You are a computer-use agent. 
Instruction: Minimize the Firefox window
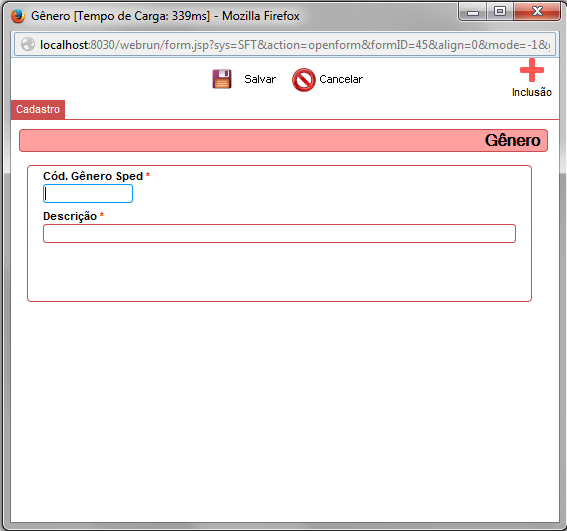click(473, 12)
